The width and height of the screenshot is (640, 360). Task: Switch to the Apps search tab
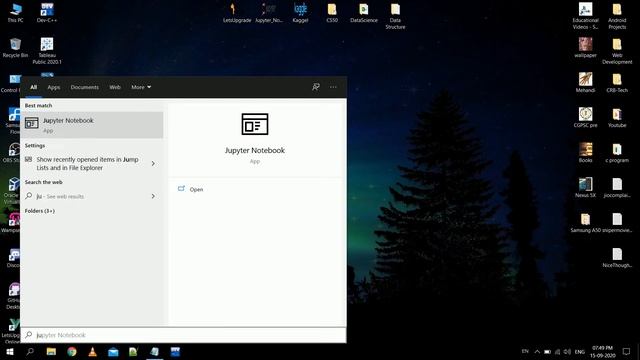click(x=53, y=87)
